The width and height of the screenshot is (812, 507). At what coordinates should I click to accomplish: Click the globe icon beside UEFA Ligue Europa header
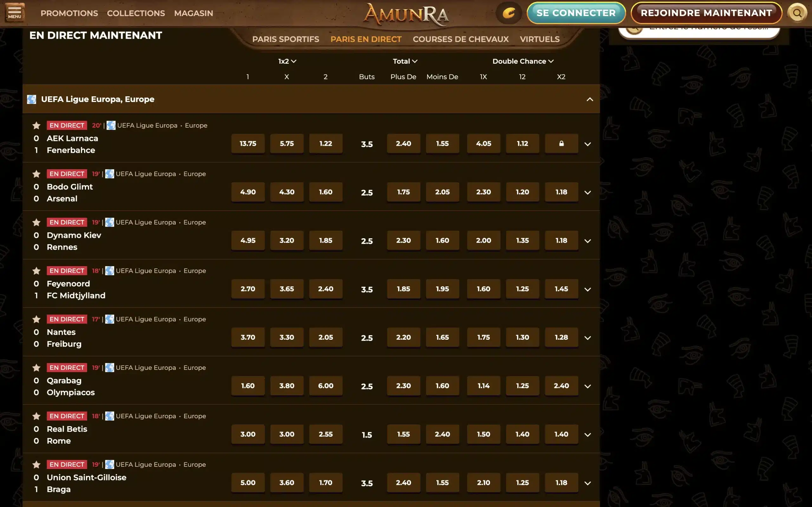point(31,99)
